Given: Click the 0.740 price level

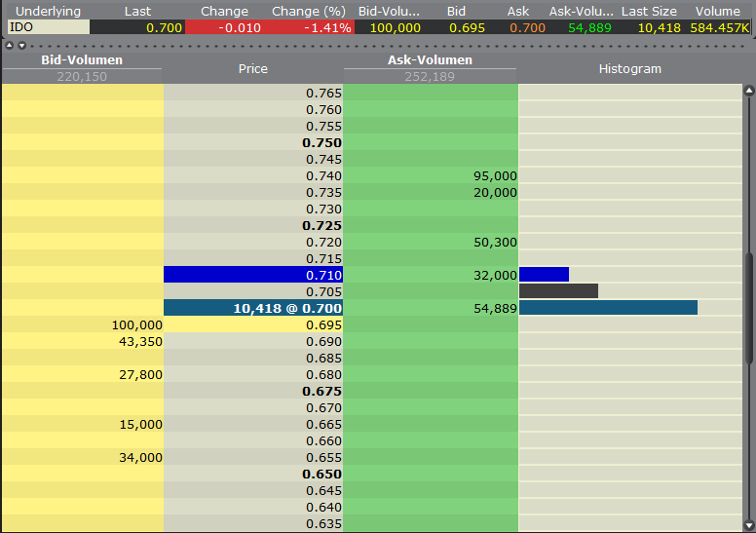Looking at the screenshot, I should point(324,176).
